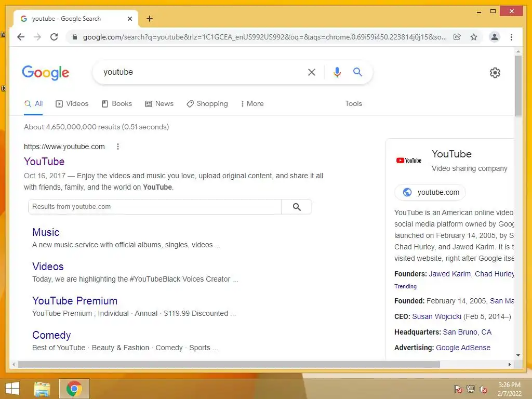Switch to the Books tab
The image size is (532, 399).
tap(117, 104)
